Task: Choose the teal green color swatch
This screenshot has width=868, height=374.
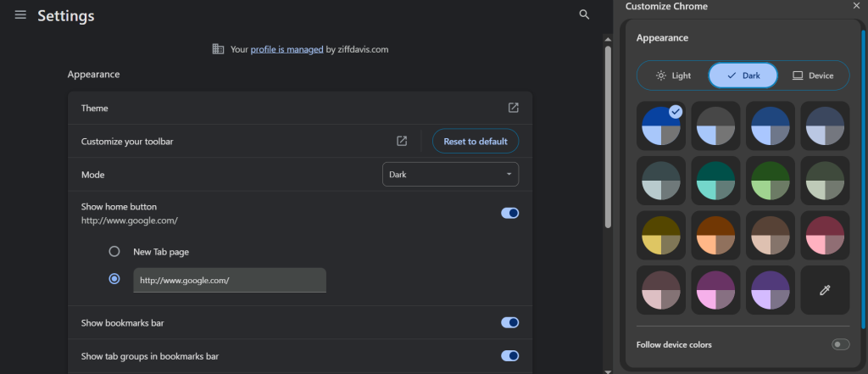Action: click(715, 181)
